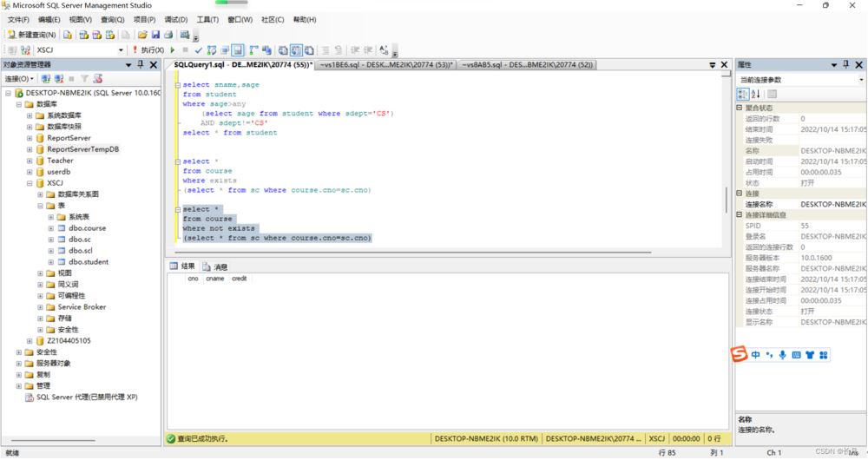Viewport: 868px width, 460px height.
Task: Toggle pin on the Object Explorer panel
Action: coord(141,65)
